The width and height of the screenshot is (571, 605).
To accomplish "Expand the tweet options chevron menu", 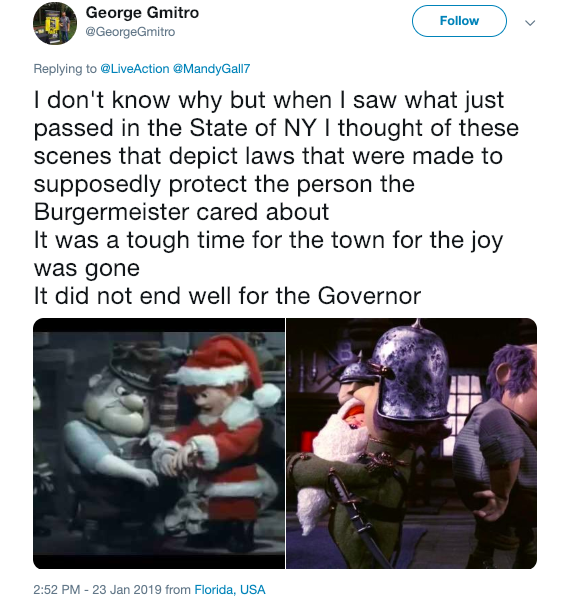I will 530,23.
